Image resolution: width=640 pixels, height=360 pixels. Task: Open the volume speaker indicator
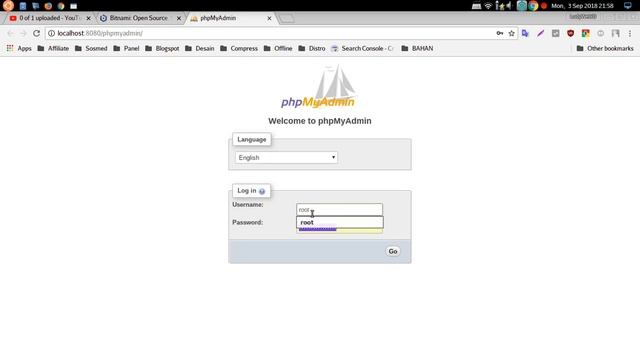point(509,6)
